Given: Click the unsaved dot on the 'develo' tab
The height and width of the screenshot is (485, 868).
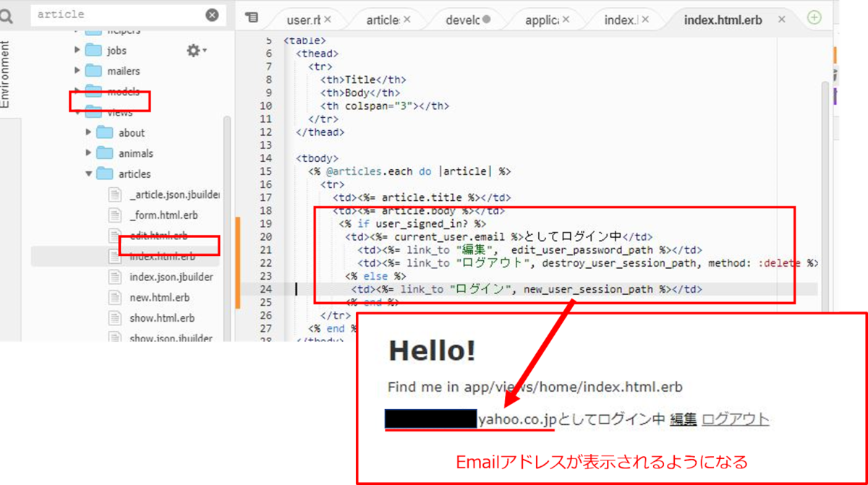Looking at the screenshot, I should (x=486, y=20).
